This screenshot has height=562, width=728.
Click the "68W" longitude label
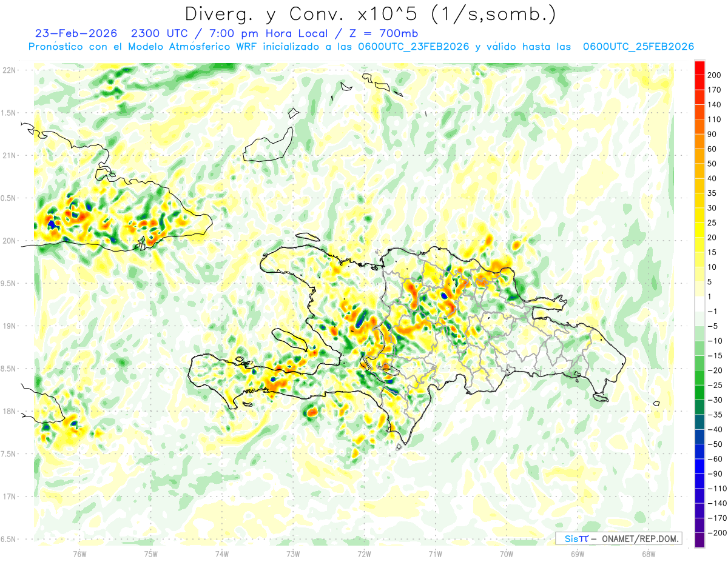click(649, 554)
